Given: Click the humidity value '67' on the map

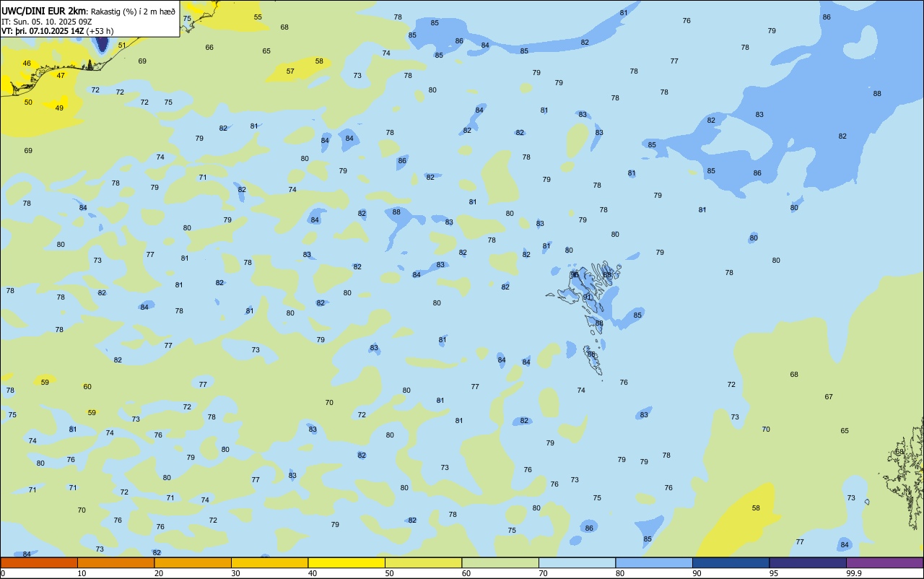Looking at the screenshot, I should coord(829,397).
